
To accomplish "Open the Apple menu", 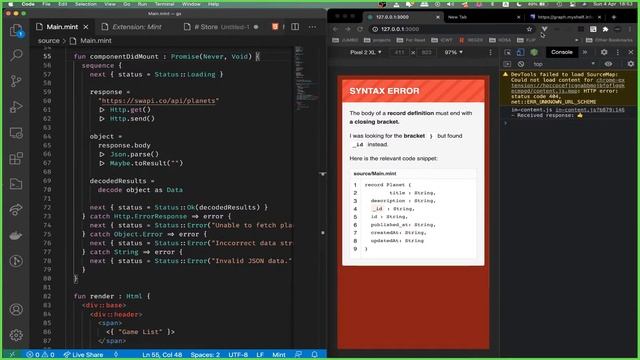I will (11, 4).
